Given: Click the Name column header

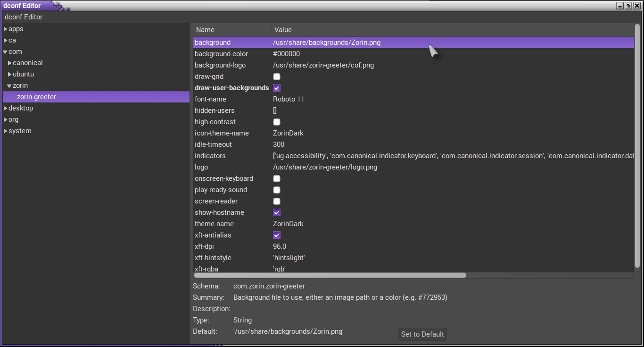Looking at the screenshot, I should click(x=204, y=30).
